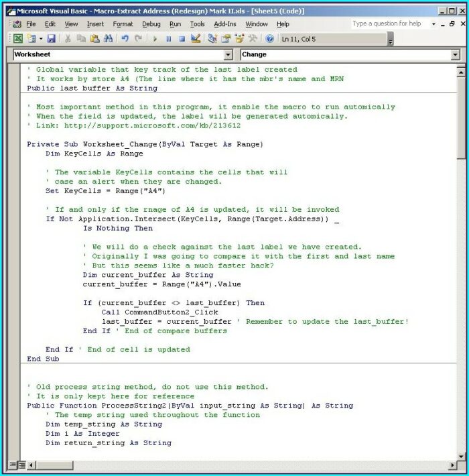Click the line 'Dim KeyCells As Range'

(94, 154)
